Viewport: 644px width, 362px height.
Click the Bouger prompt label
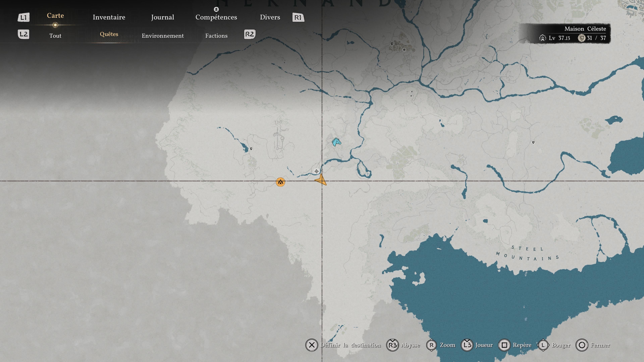[x=561, y=345]
